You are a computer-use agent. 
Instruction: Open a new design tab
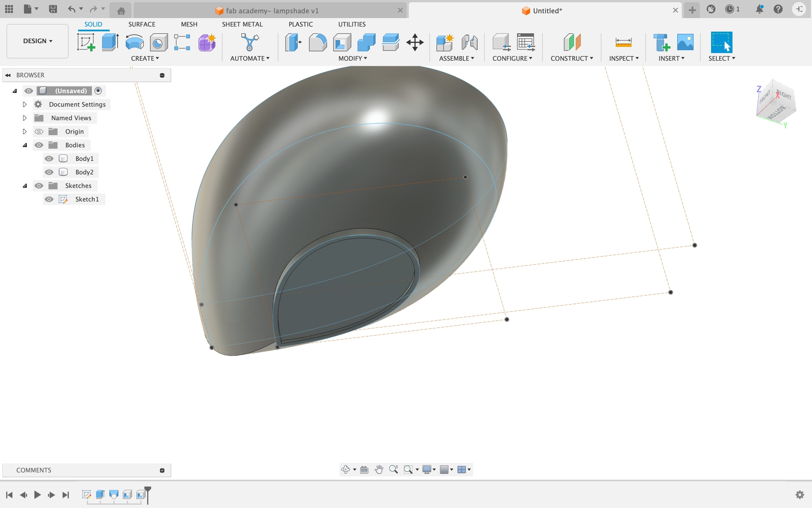coord(692,10)
